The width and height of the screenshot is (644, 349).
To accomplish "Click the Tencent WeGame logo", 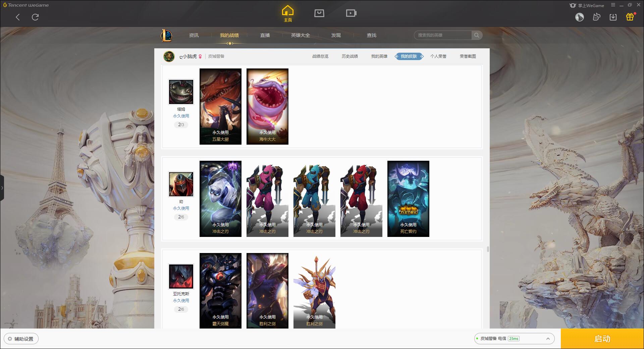I will coord(26,5).
